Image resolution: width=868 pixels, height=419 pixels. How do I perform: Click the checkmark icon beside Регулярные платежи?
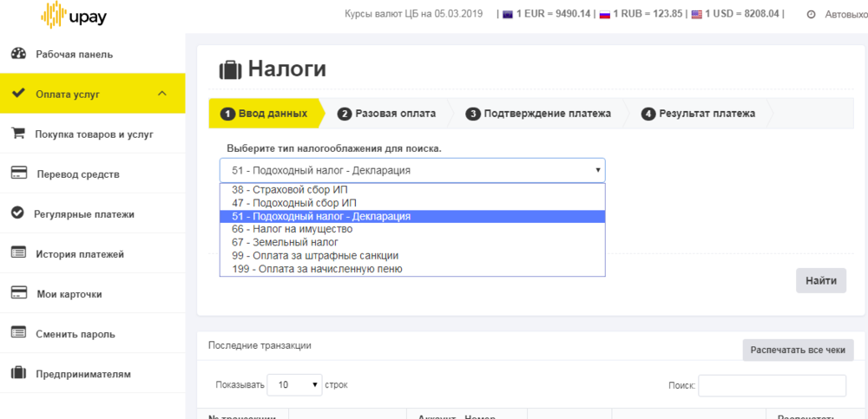pyautogui.click(x=17, y=213)
